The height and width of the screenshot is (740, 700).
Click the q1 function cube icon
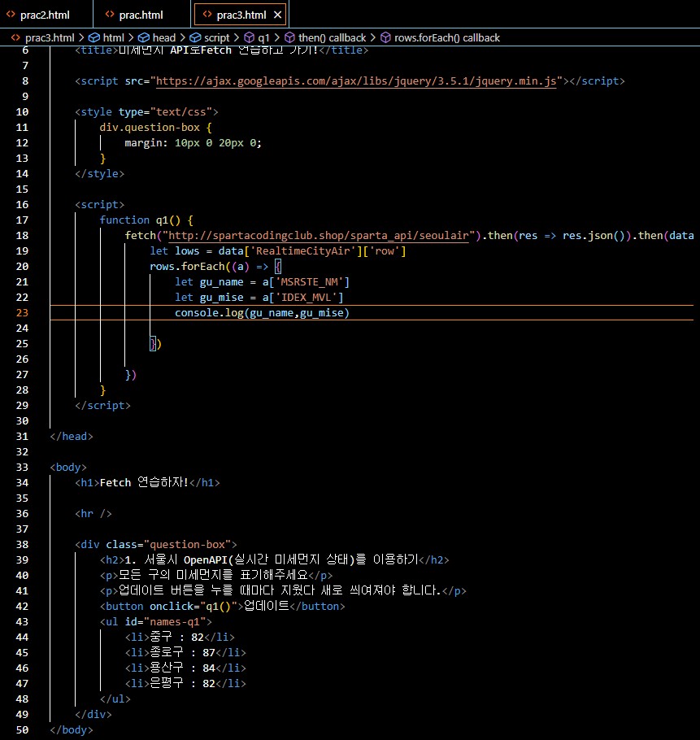250,37
